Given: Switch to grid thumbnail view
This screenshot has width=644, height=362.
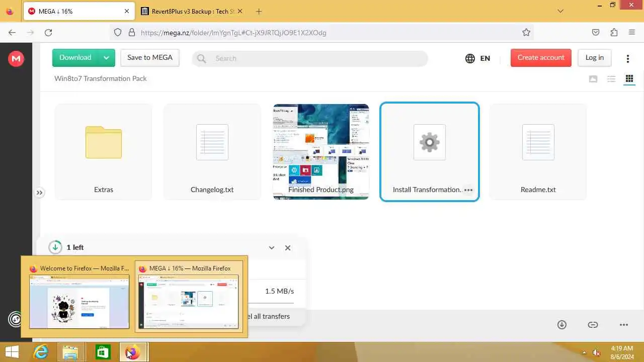Looking at the screenshot, I should point(629,79).
